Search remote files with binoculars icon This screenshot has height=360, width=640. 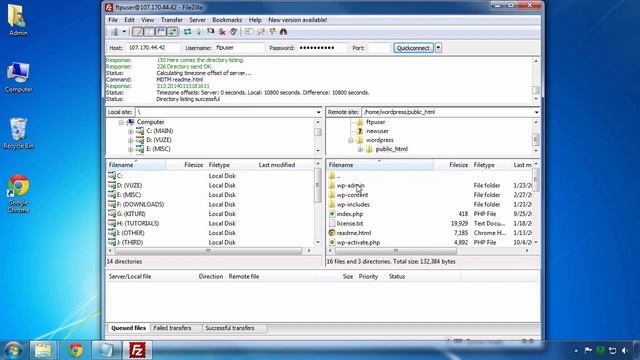[283, 32]
